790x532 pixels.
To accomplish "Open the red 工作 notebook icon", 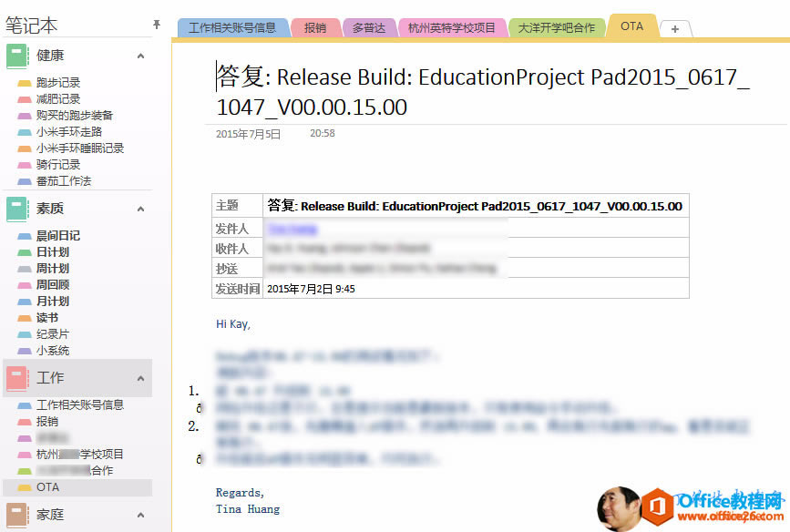I will tap(17, 378).
